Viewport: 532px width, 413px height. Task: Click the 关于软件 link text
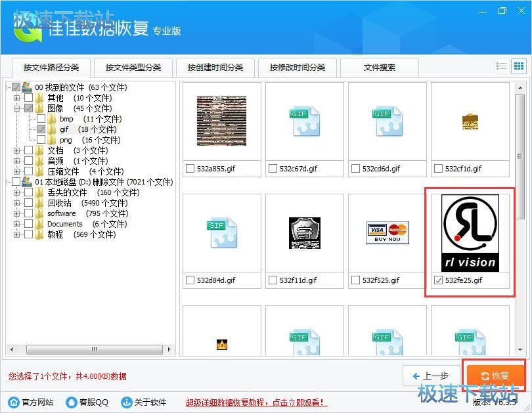click(150, 402)
